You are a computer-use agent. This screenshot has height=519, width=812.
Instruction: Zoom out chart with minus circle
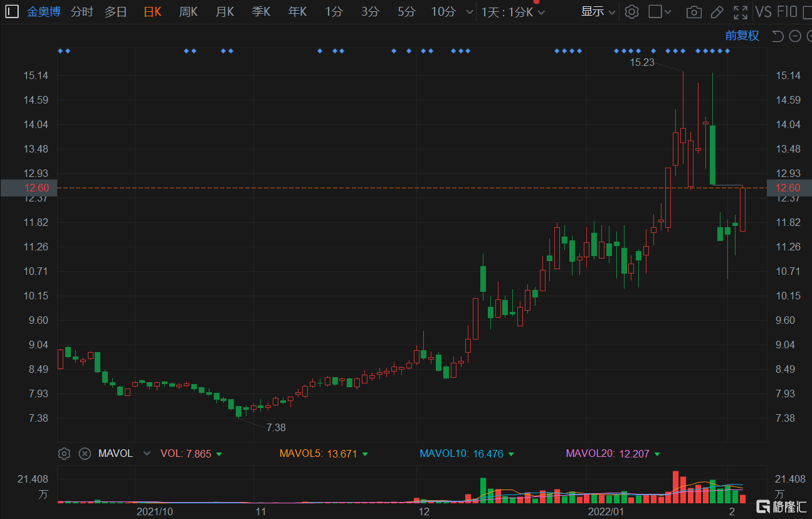795,36
